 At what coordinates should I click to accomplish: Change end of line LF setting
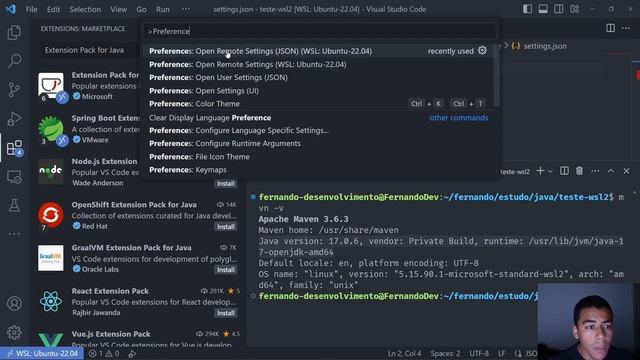pos(502,353)
